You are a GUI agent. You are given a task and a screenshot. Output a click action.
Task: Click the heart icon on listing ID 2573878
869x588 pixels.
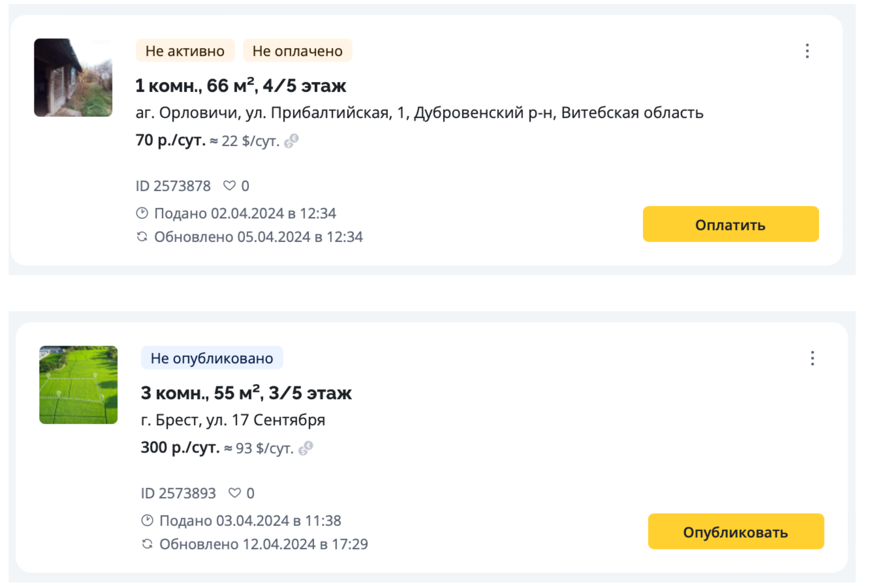click(x=229, y=185)
